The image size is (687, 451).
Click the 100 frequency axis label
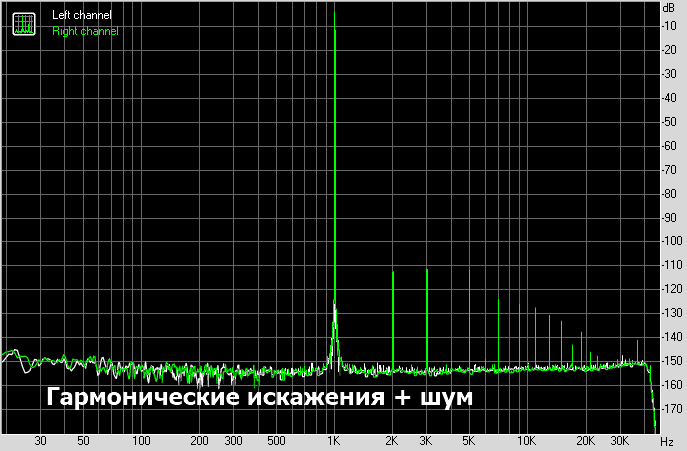[141, 440]
